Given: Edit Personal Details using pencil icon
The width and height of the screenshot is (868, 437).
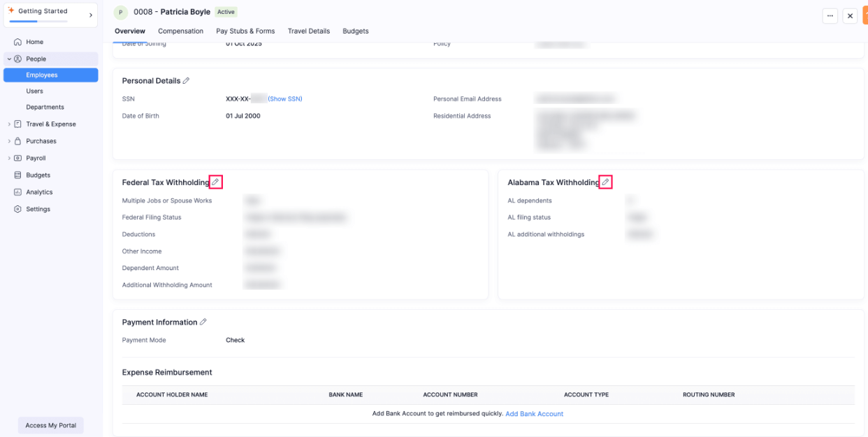Looking at the screenshot, I should pos(186,80).
